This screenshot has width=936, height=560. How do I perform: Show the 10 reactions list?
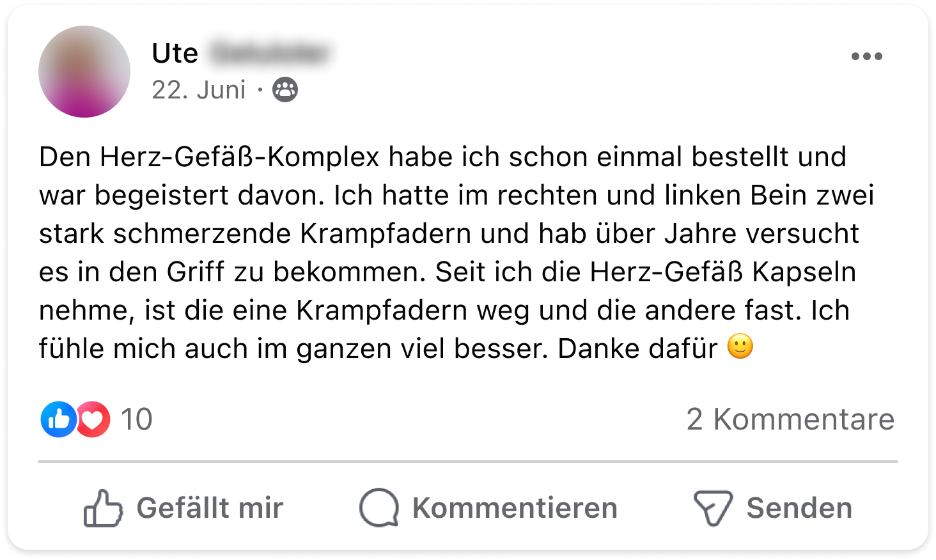click(x=136, y=419)
